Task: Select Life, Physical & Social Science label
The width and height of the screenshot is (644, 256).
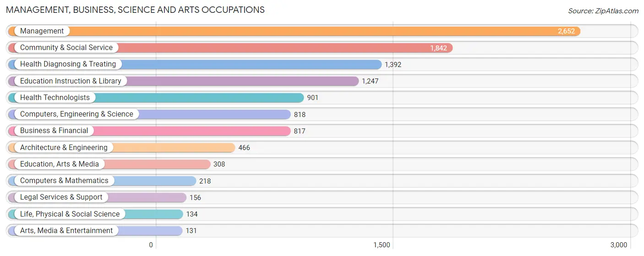Action: (x=70, y=214)
